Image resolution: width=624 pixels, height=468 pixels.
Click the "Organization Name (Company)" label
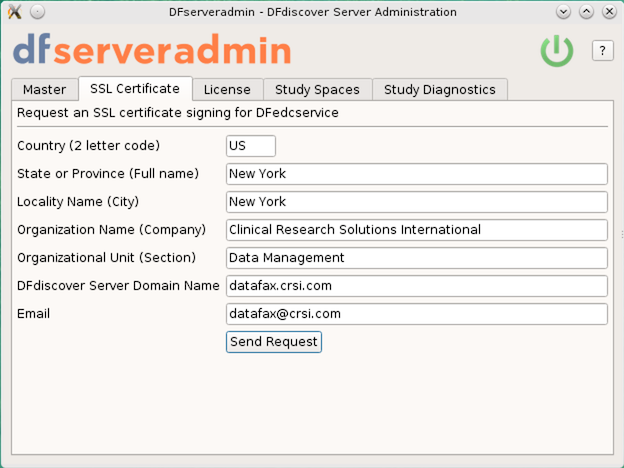pyautogui.click(x=111, y=230)
